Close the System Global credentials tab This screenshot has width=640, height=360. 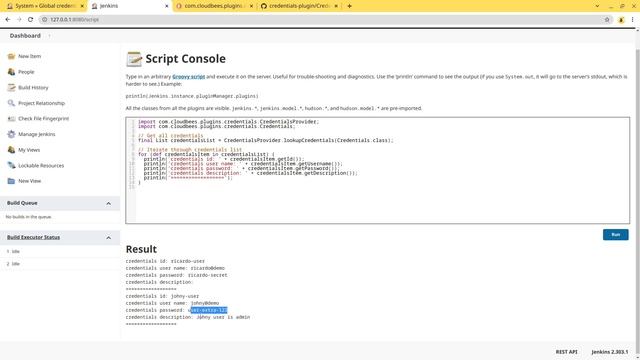point(82,6)
